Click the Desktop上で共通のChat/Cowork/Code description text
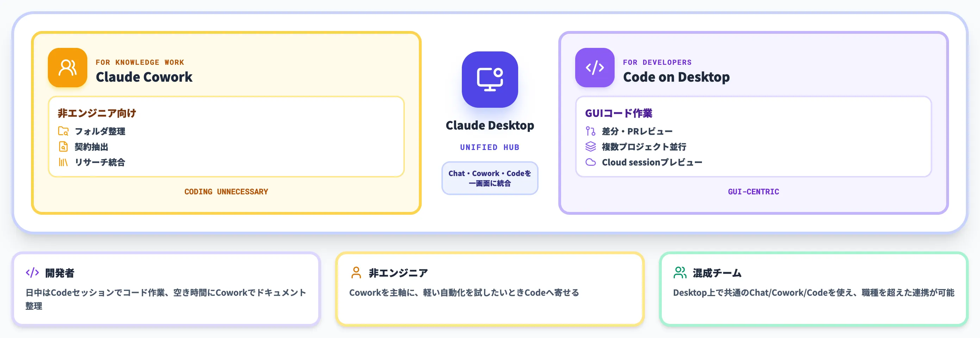Viewport: 980px width, 338px height. (814, 292)
